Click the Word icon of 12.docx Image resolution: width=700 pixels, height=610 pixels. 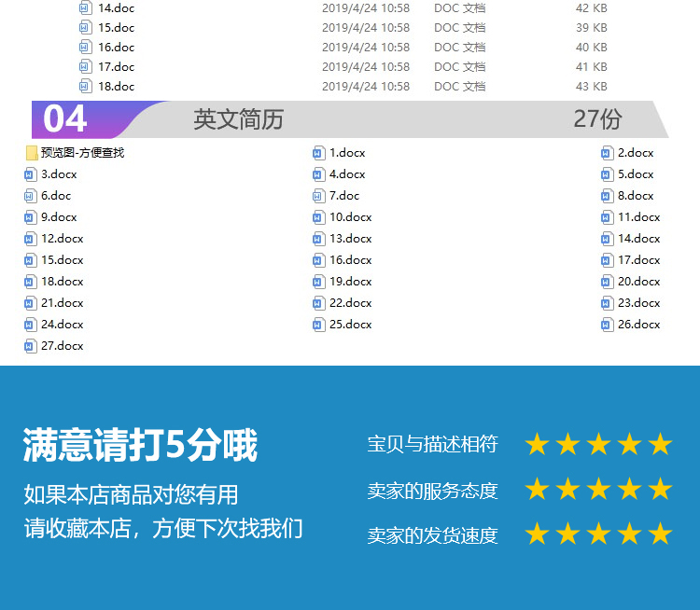click(x=30, y=239)
